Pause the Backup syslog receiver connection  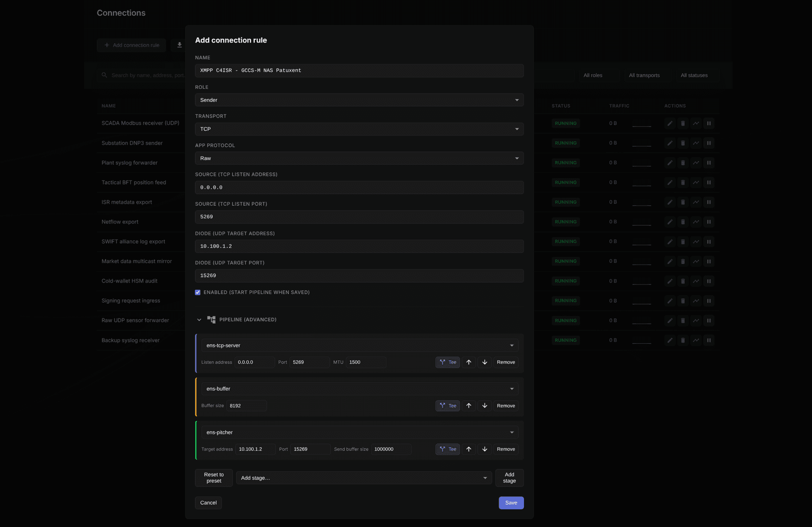(x=709, y=340)
